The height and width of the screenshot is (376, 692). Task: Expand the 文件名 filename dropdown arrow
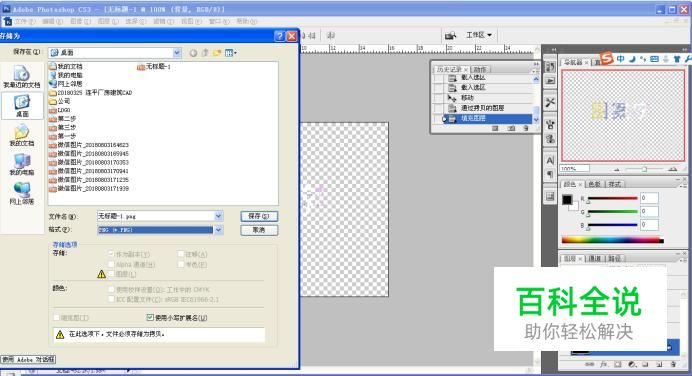pyautogui.click(x=218, y=216)
